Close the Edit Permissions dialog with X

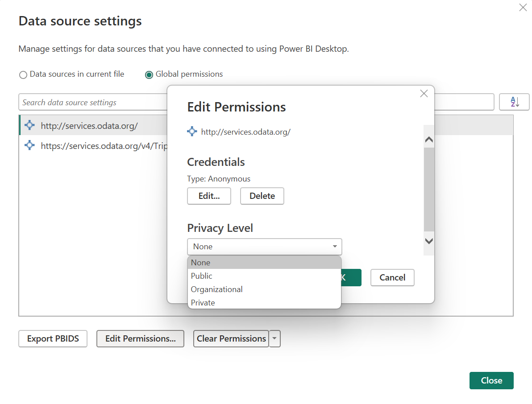(x=424, y=94)
